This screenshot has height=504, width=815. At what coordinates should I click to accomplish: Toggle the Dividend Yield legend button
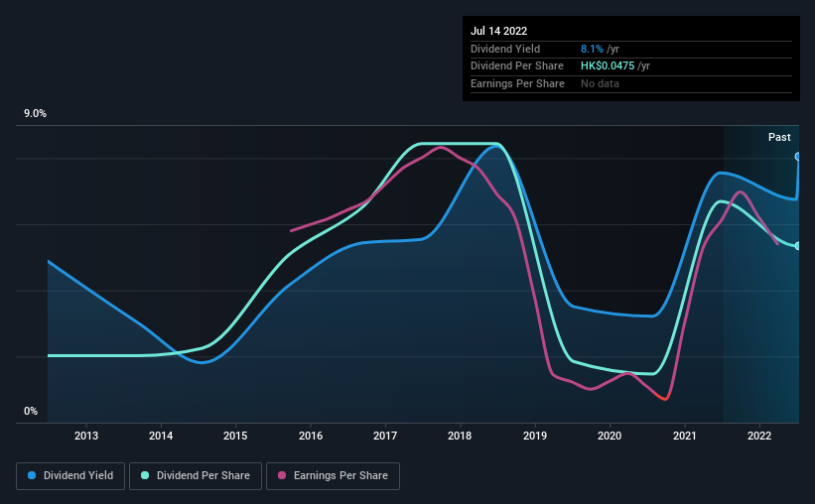[70, 476]
